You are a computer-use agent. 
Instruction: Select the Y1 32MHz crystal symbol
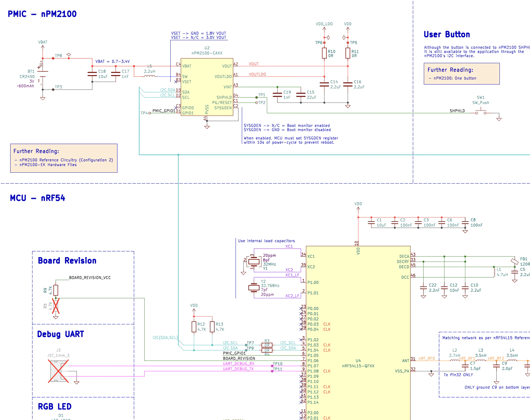tap(254, 261)
